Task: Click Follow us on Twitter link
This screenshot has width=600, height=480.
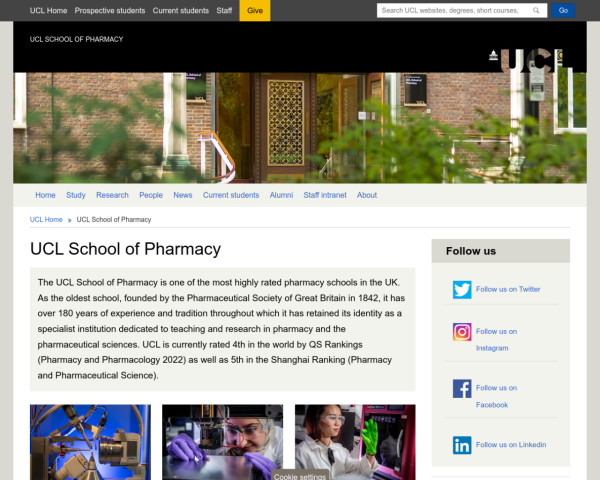Action: pos(508,289)
